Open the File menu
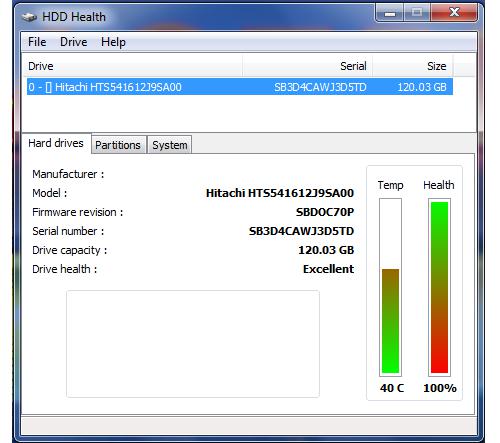This screenshot has height=443, width=500. click(x=37, y=42)
